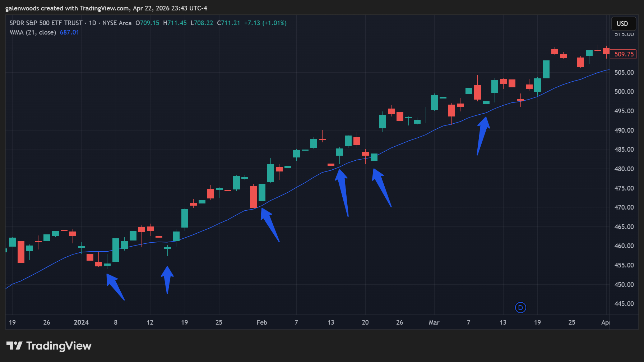Click the red 509.75 last price label

[x=624, y=54]
